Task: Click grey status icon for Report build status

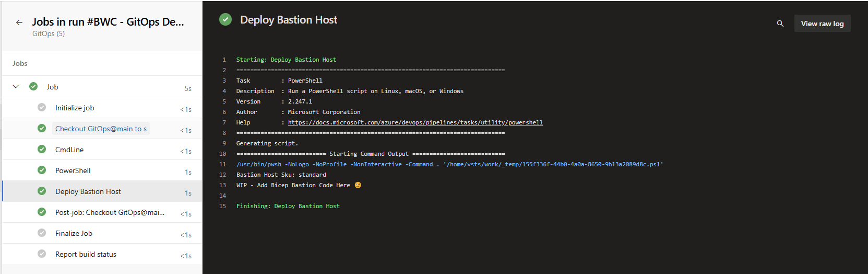Action: (42, 254)
